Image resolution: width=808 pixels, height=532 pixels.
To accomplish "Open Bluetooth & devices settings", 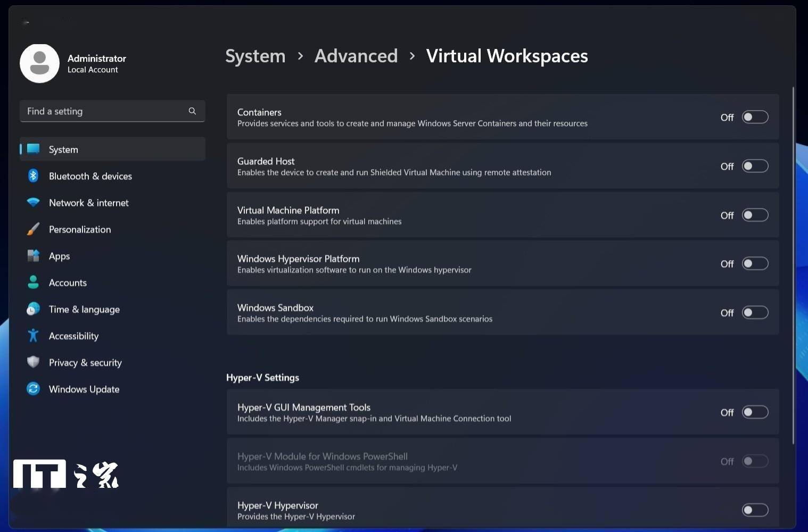I will 112,176.
